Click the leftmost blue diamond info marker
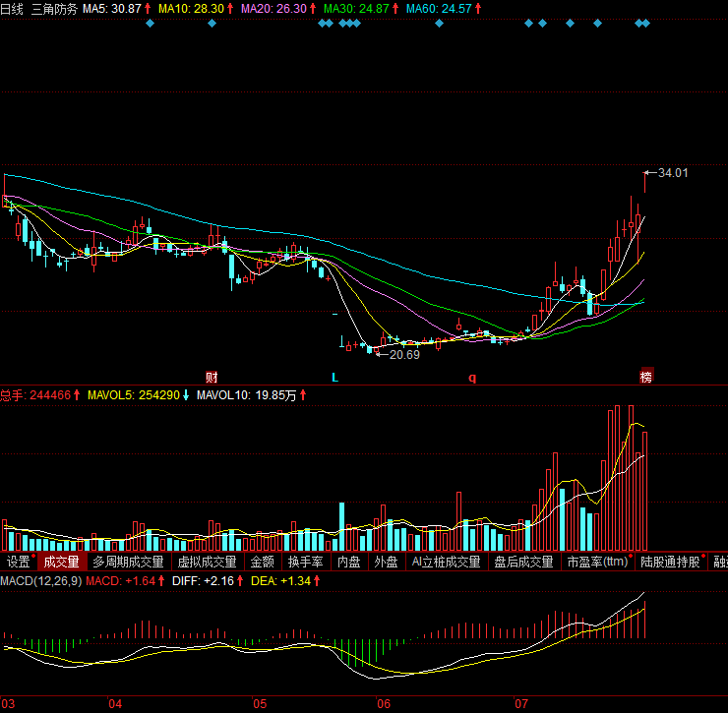The image size is (728, 713). pyautogui.click(x=150, y=23)
